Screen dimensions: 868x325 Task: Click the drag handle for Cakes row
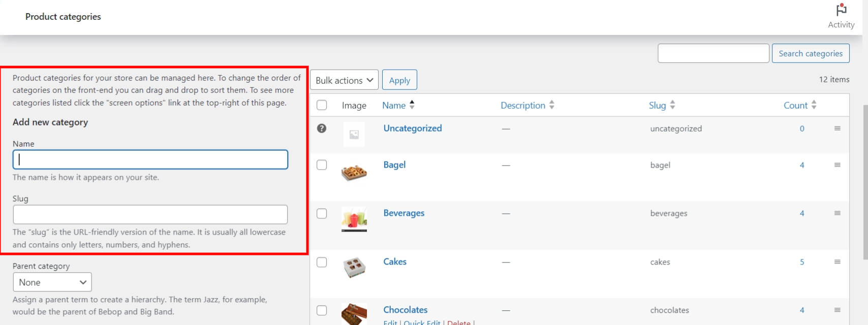tap(837, 262)
